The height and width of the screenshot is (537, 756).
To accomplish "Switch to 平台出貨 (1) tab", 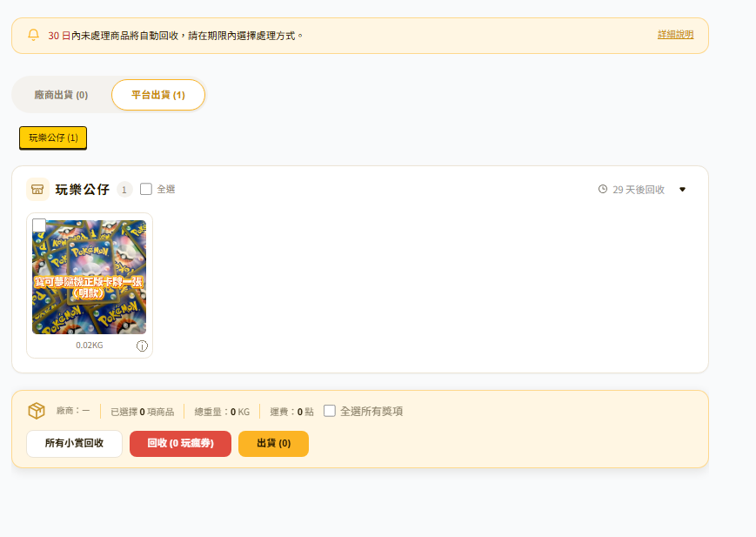I will pyautogui.click(x=158, y=95).
